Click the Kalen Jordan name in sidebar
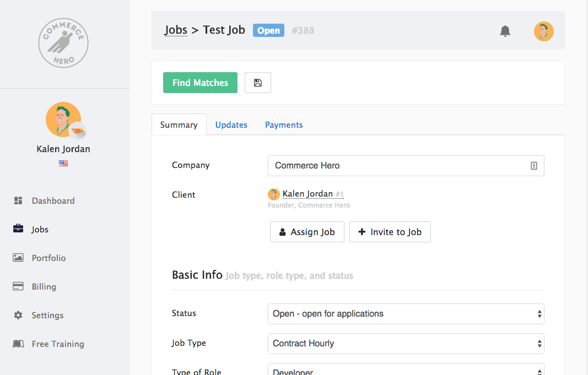588x375 pixels. [63, 149]
